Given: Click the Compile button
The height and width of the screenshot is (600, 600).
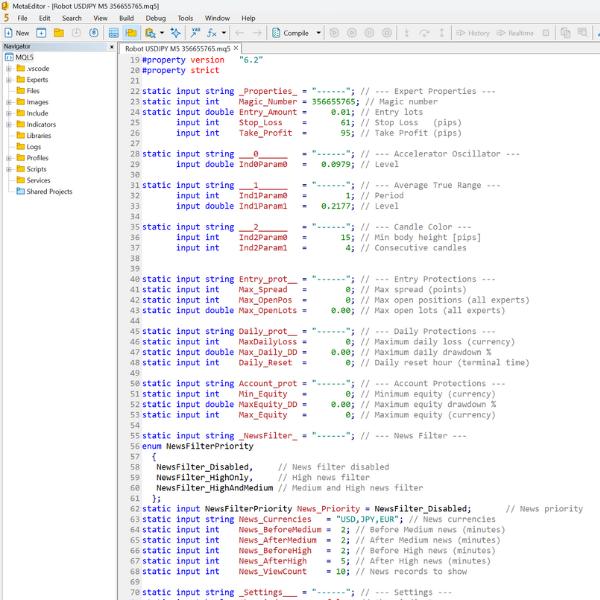Looking at the screenshot, I should pyautogui.click(x=291, y=33).
